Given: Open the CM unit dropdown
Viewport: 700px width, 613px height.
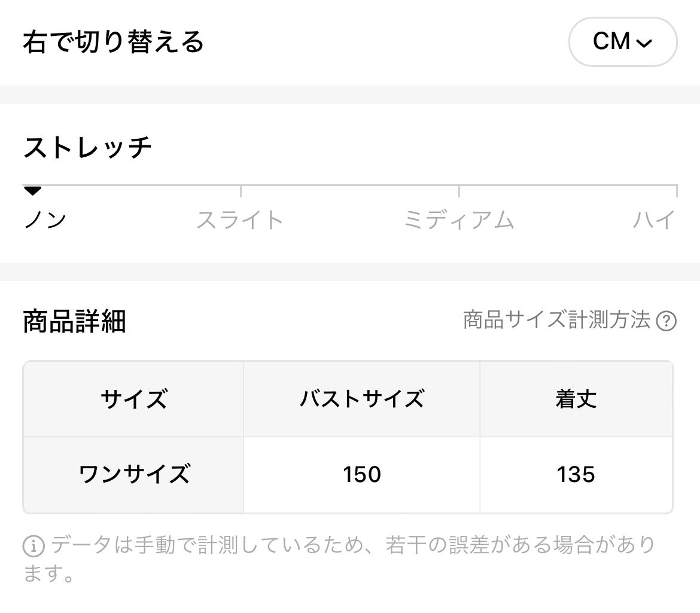Looking at the screenshot, I should [x=622, y=42].
